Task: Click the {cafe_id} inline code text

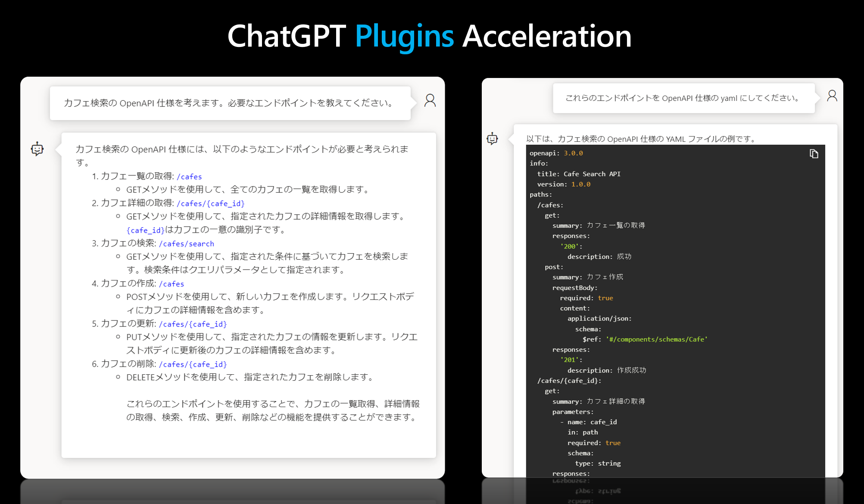Action: 145,230
